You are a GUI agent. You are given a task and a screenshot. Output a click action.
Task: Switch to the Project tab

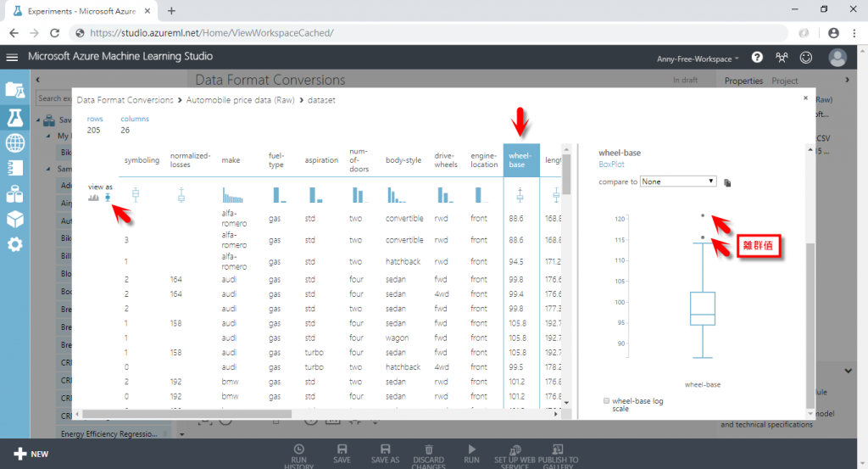784,81
